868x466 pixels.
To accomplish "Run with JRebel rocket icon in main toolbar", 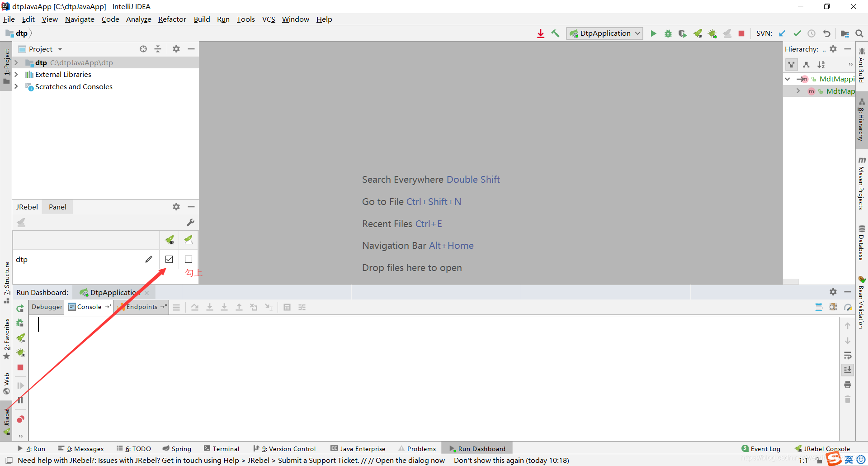I will click(698, 33).
